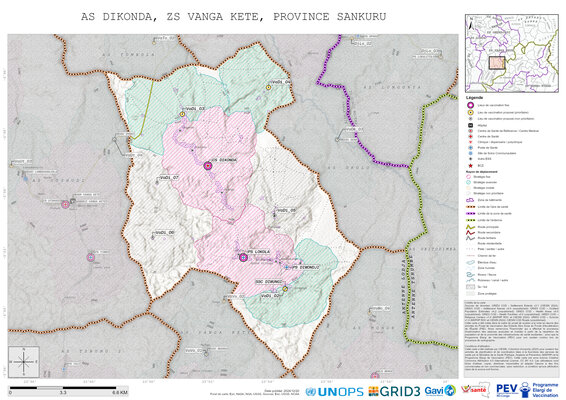Click the PS Lokola vaccination site marker

(x=243, y=257)
